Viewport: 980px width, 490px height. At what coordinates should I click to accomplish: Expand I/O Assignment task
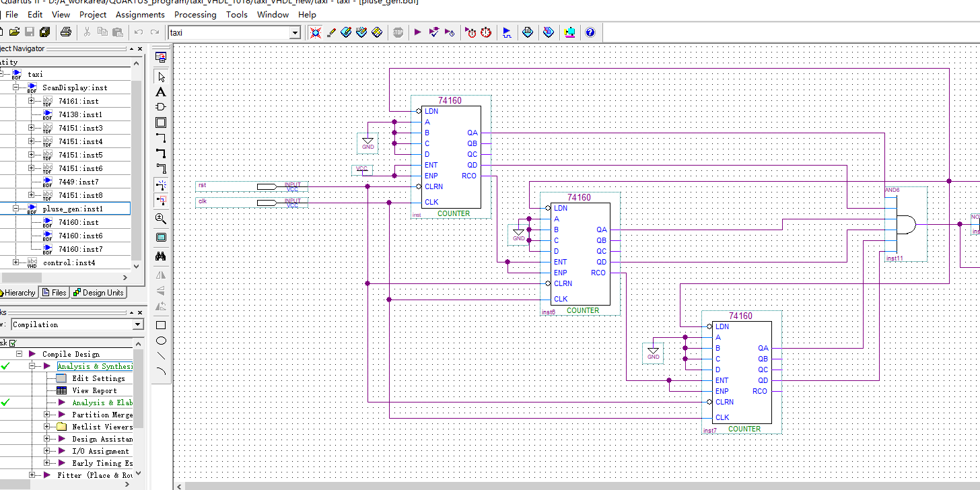pyautogui.click(x=47, y=451)
